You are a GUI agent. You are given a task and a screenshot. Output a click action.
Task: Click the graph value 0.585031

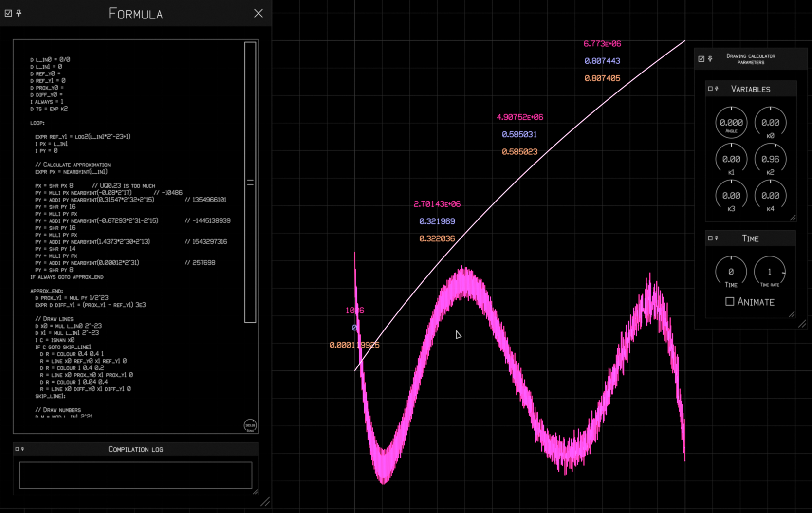(x=519, y=134)
